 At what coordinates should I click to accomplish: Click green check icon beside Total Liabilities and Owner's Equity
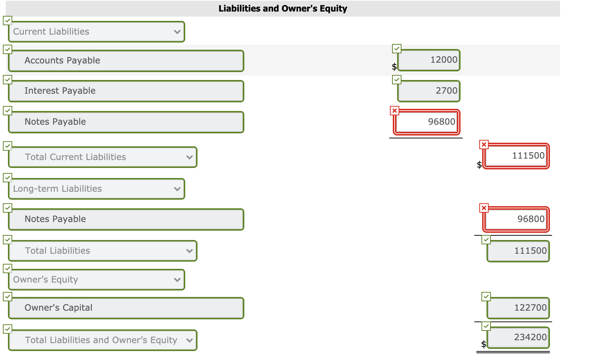(8, 329)
